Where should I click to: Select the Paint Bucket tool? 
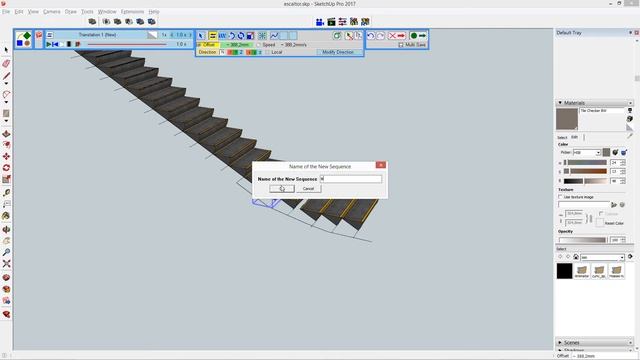pyautogui.click(x=6, y=216)
